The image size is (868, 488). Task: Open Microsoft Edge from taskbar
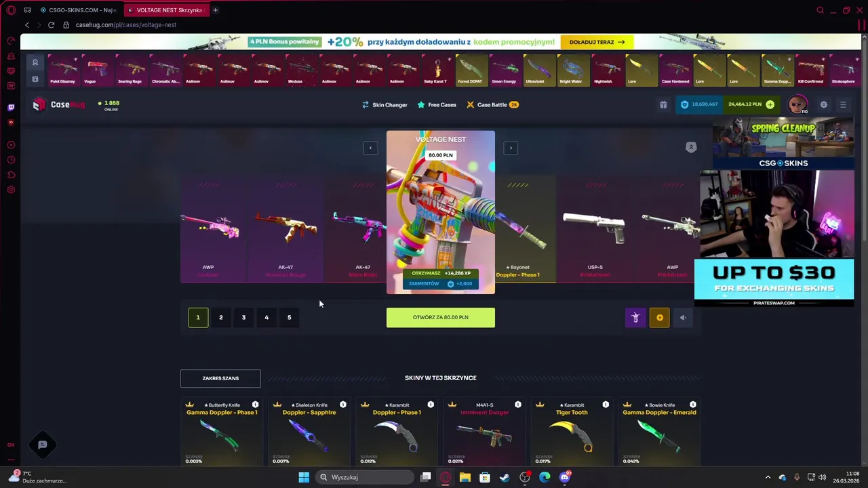545,477
